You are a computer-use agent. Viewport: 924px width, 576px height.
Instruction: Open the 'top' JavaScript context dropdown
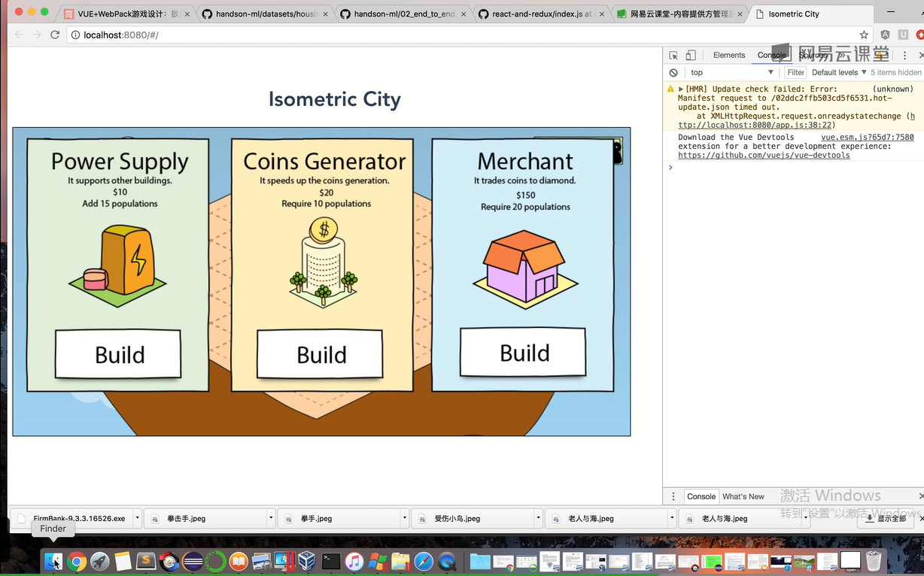pyautogui.click(x=731, y=73)
